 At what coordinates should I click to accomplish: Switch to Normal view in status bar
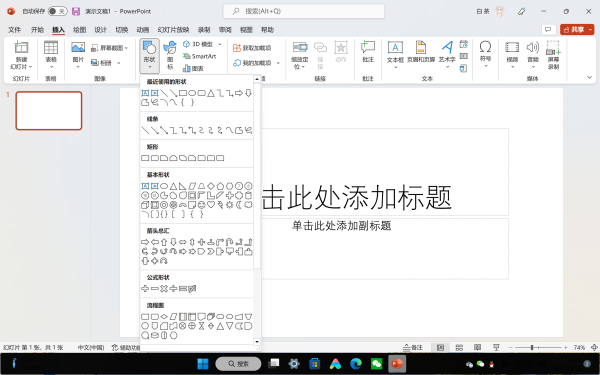440,347
